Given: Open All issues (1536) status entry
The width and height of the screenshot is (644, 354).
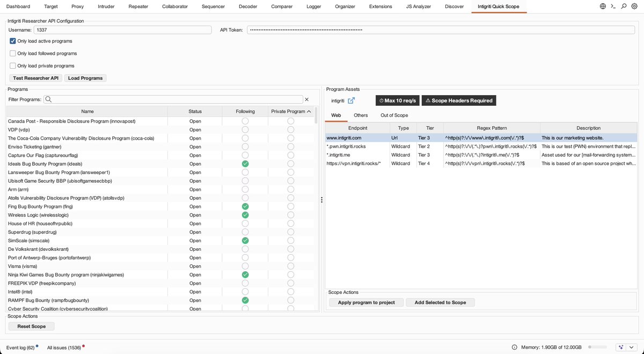Looking at the screenshot, I should coord(65,348).
